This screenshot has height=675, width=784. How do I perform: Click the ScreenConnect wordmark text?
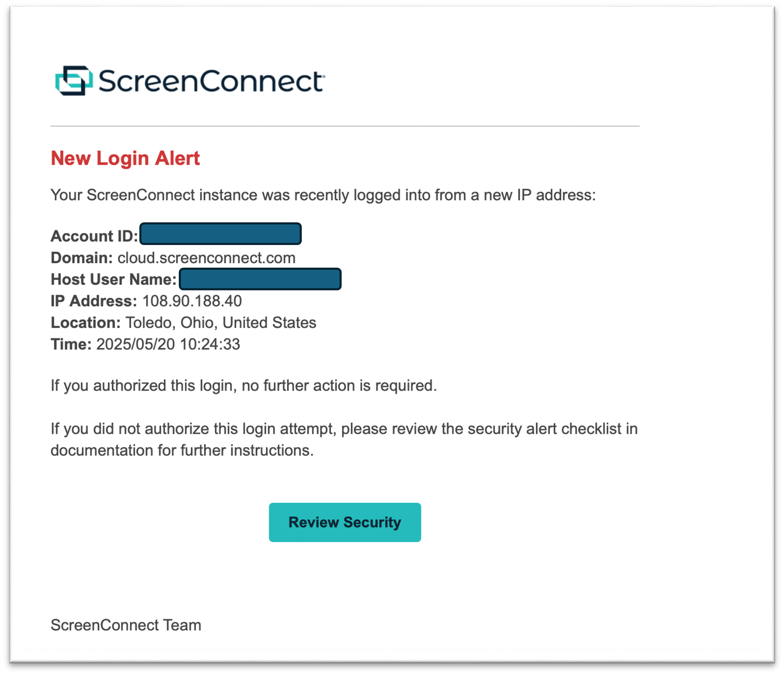(x=211, y=81)
